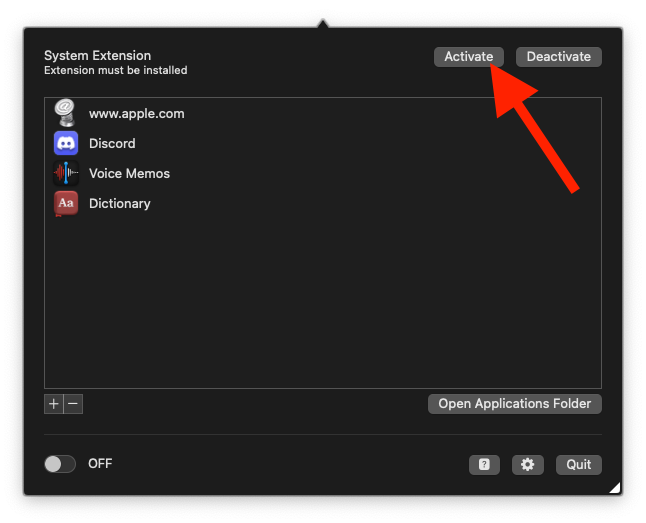Select the Dictionary entry name

click(x=119, y=203)
